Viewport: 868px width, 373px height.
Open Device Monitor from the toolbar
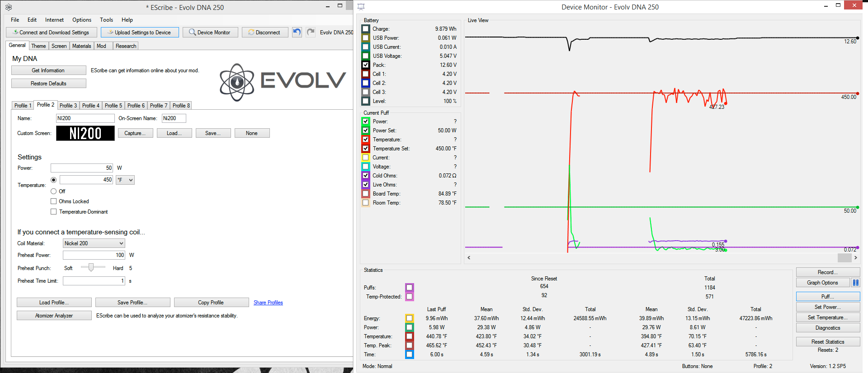coord(210,33)
